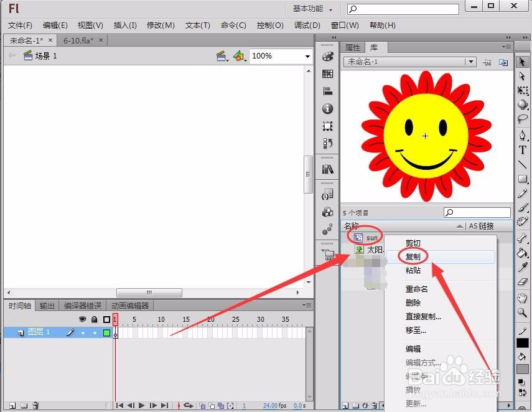The image size is (532, 412).
Task: Open the Library panel options menu
Action: 506,47
